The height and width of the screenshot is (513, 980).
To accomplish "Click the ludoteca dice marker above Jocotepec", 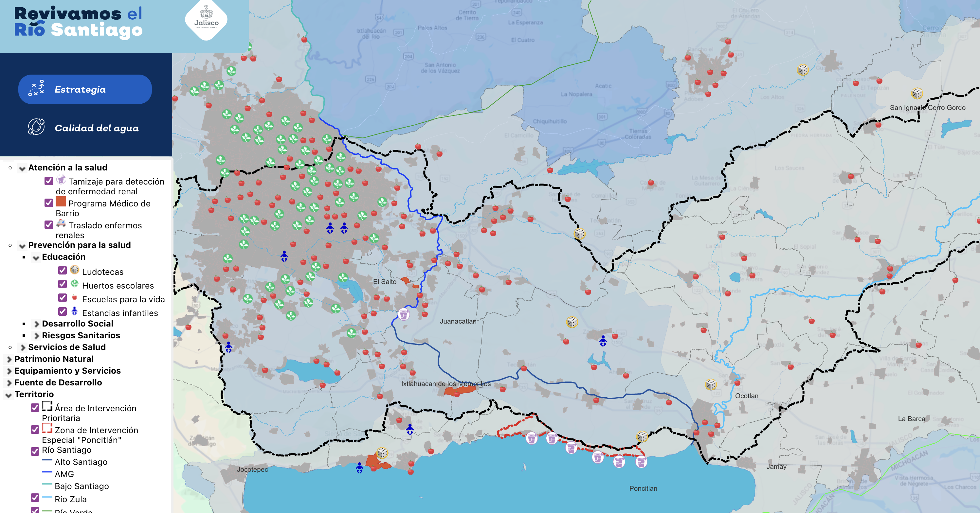I will click(382, 452).
